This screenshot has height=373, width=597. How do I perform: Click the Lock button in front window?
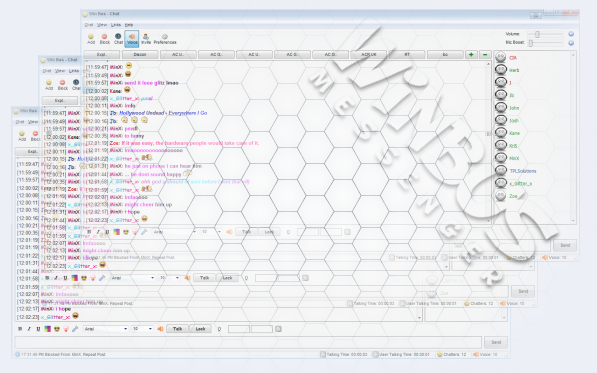[x=200, y=329]
